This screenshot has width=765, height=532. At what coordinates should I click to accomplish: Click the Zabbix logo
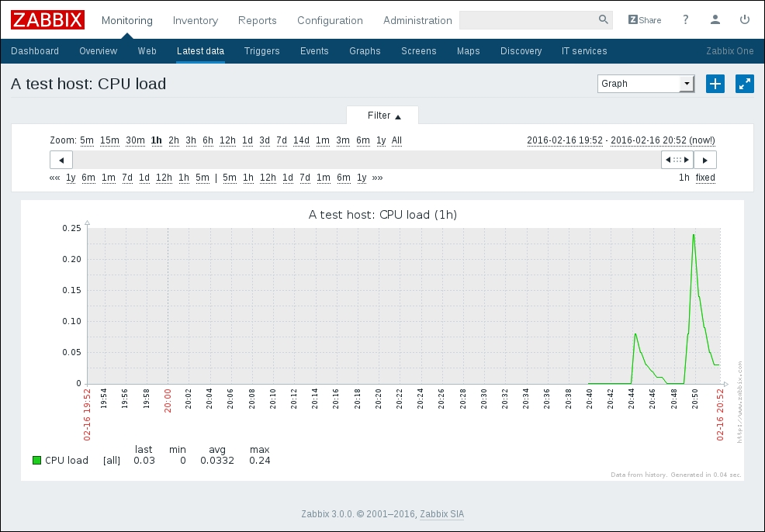click(47, 20)
